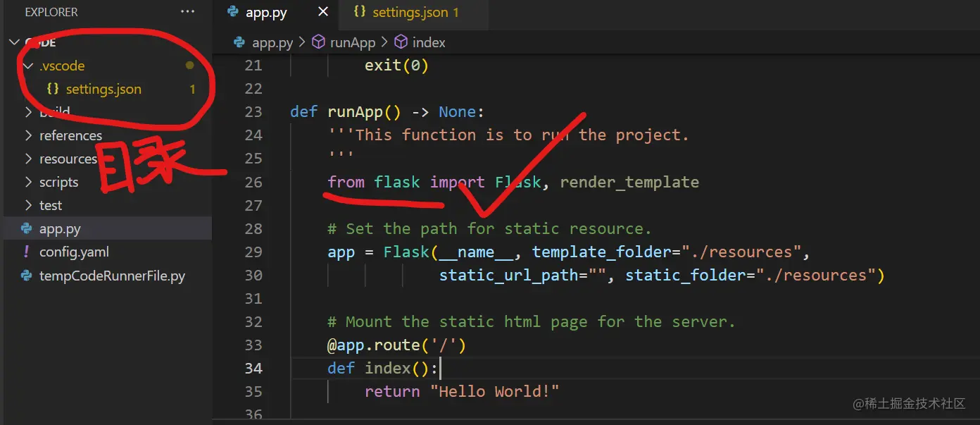This screenshot has height=425, width=980.
Task: Click the Python icon next to app.py in tree
Action: [x=27, y=228]
